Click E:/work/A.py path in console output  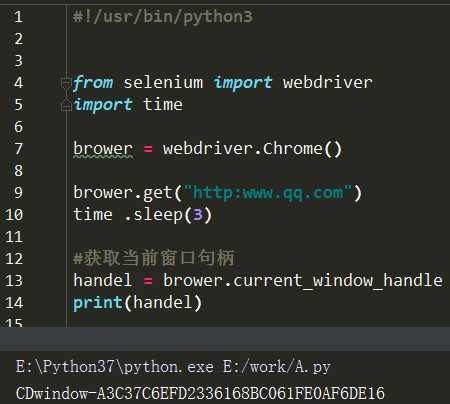coord(277,367)
